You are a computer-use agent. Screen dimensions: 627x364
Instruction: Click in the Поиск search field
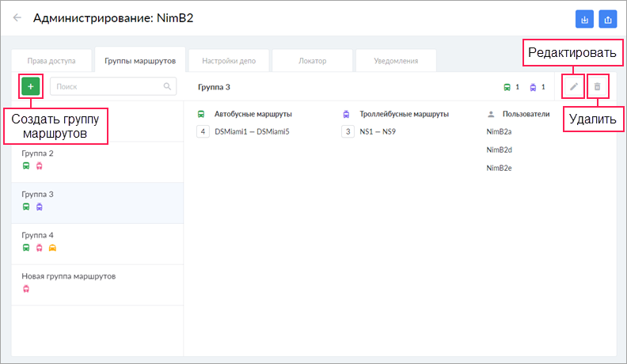point(107,86)
